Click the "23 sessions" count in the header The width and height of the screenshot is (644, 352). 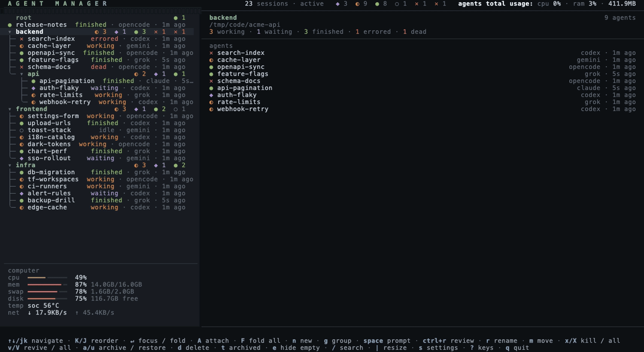[266, 4]
